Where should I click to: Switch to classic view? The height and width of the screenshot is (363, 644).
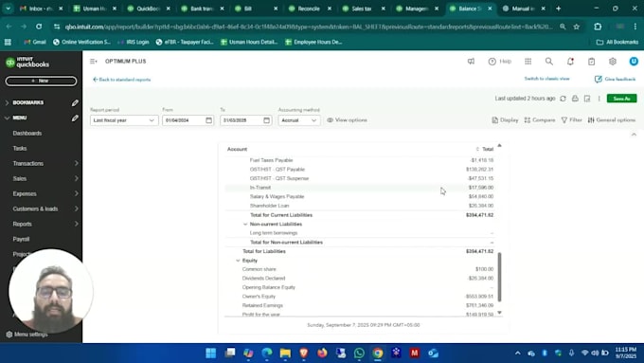pos(547,79)
